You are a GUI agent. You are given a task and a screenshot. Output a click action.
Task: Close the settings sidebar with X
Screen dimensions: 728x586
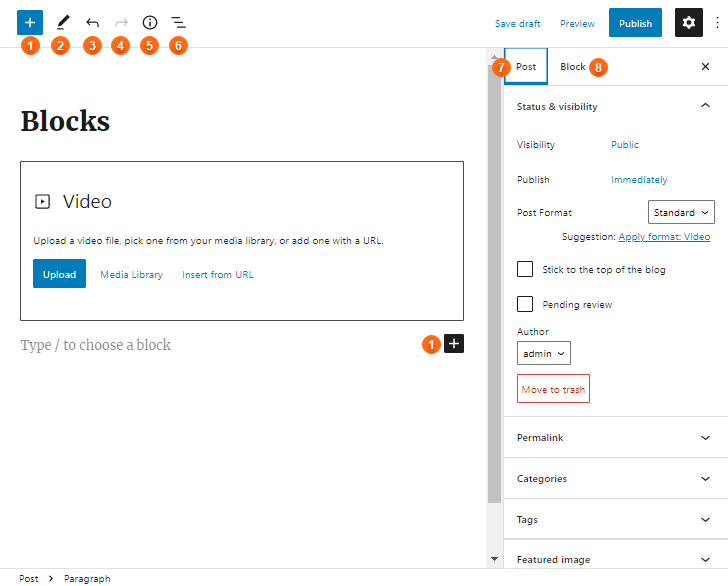[x=705, y=67]
